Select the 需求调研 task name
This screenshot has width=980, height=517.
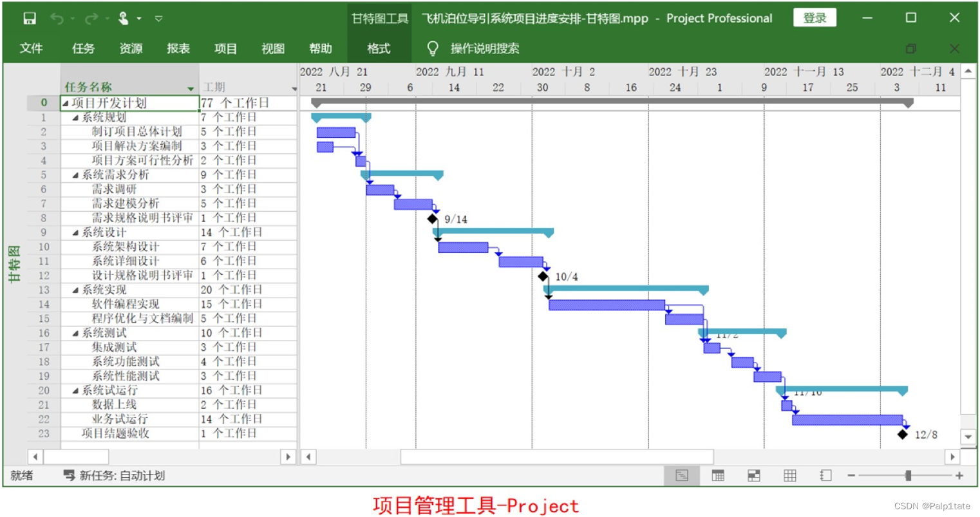(x=114, y=189)
